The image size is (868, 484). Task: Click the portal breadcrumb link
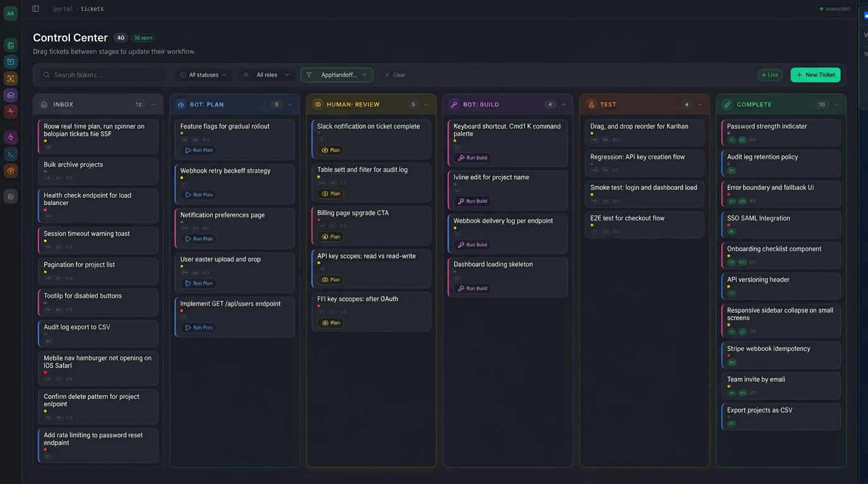tap(63, 9)
